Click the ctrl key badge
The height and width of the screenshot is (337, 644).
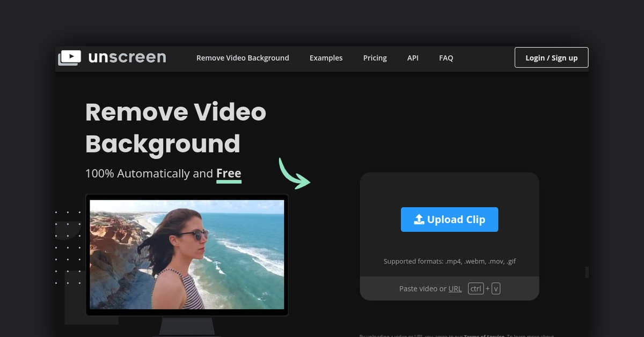[x=475, y=288]
